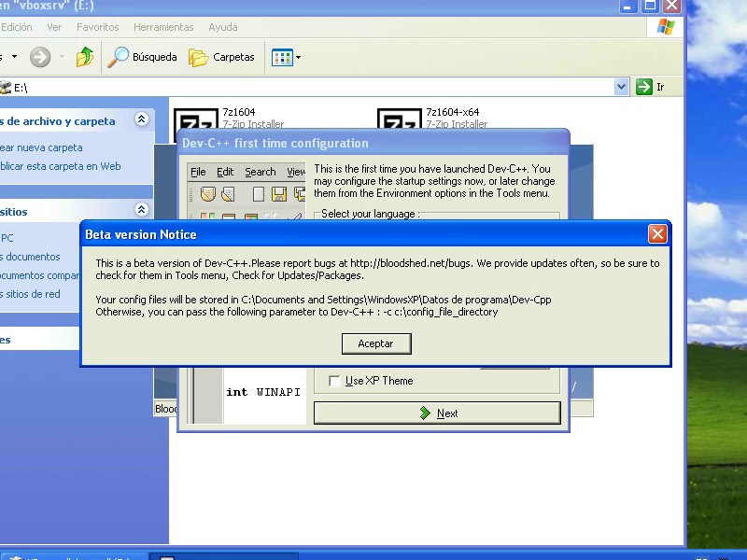The width and height of the screenshot is (747, 560).
Task: Click the Up folder icon
Action: coord(85,57)
